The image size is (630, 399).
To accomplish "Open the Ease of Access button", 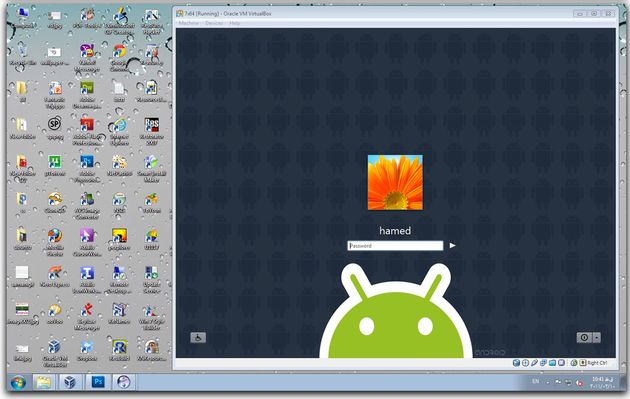I will tap(198, 337).
